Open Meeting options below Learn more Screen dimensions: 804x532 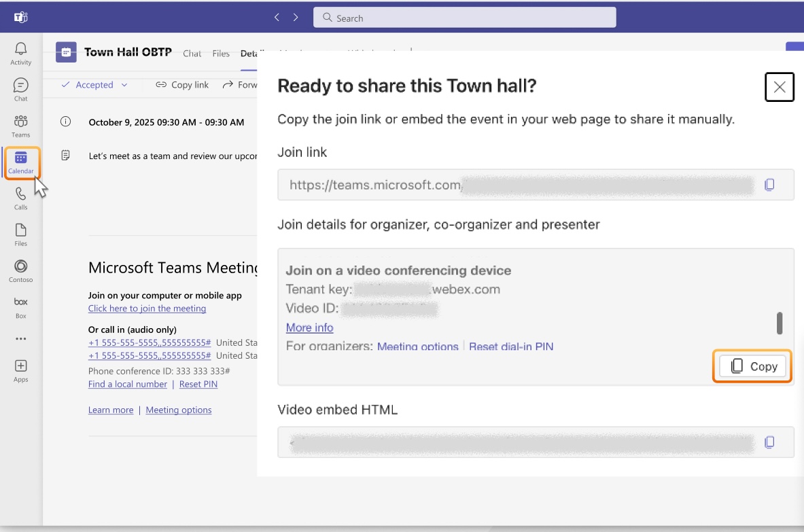click(179, 410)
